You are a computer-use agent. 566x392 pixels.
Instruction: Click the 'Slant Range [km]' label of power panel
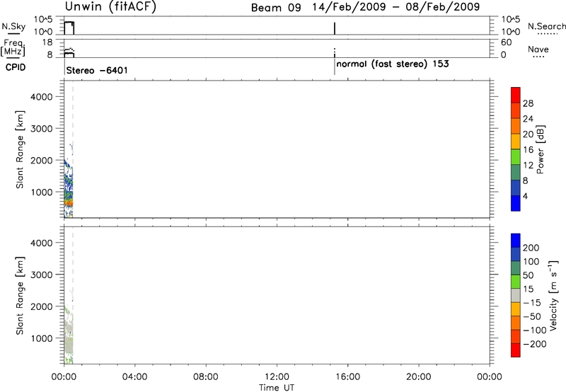click(20, 149)
